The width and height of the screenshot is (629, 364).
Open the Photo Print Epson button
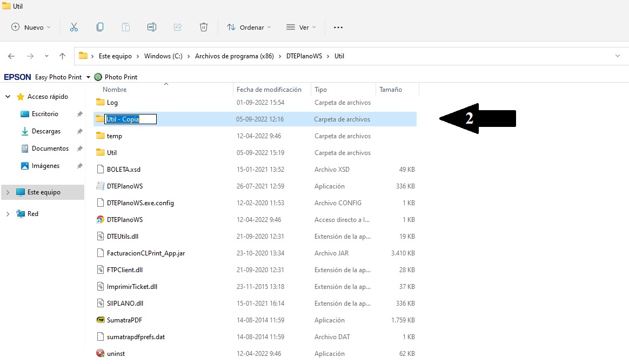116,77
